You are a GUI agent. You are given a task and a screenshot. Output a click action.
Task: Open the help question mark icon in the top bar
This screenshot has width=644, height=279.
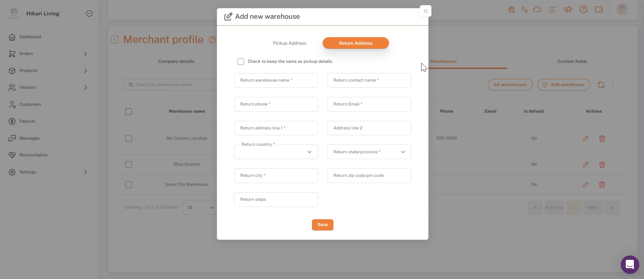coord(583,10)
